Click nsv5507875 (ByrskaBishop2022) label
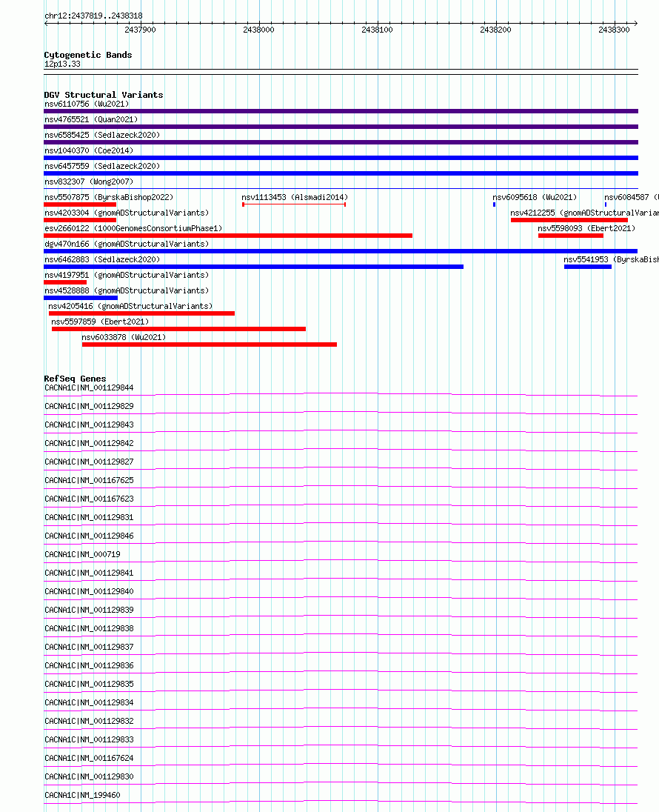 (109, 197)
